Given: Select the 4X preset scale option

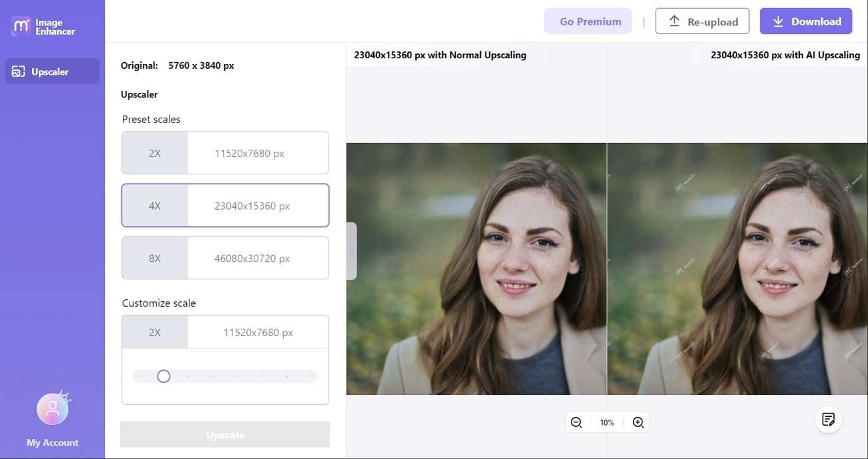Looking at the screenshot, I should [x=225, y=205].
